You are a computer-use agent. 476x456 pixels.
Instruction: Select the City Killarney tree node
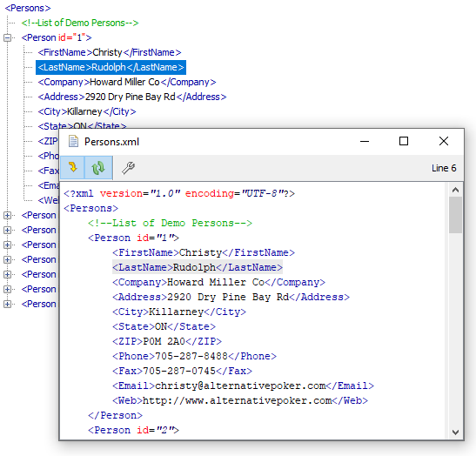pyautogui.click(x=87, y=111)
